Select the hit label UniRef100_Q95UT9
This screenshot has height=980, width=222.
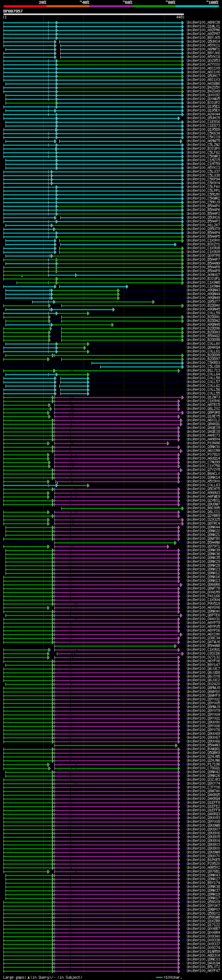pyautogui.click(x=203, y=229)
